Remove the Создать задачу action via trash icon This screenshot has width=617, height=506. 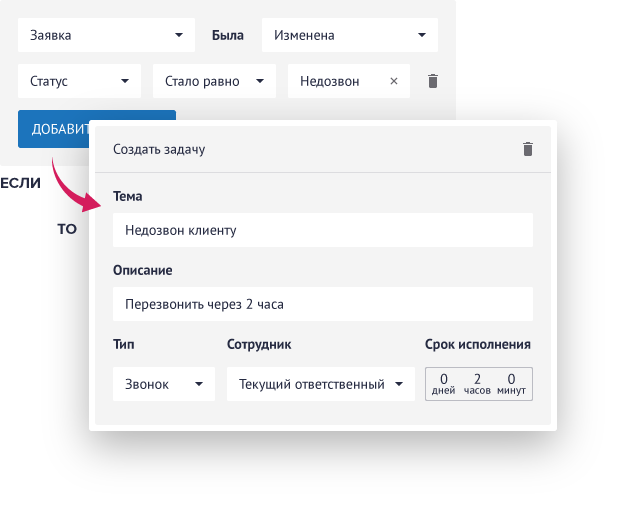tap(528, 149)
